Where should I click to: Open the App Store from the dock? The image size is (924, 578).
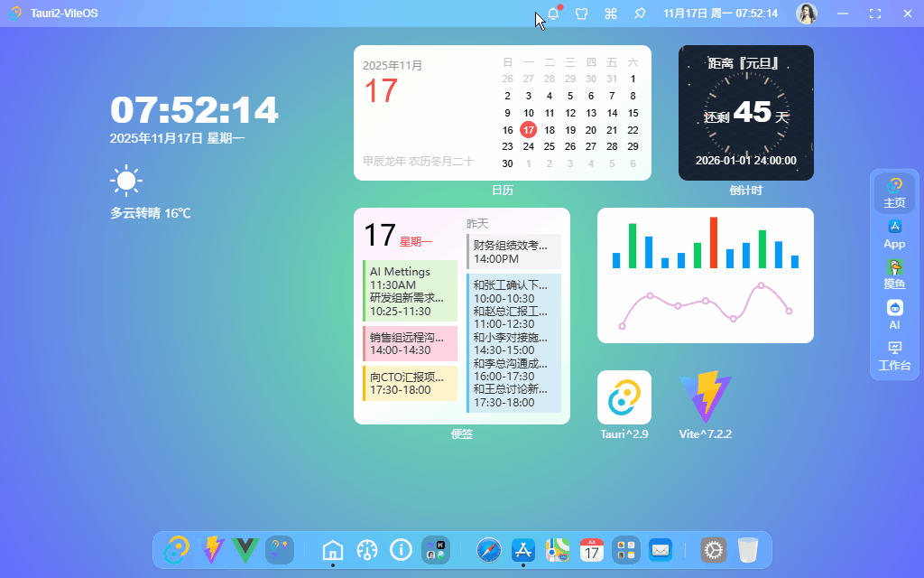coord(522,550)
